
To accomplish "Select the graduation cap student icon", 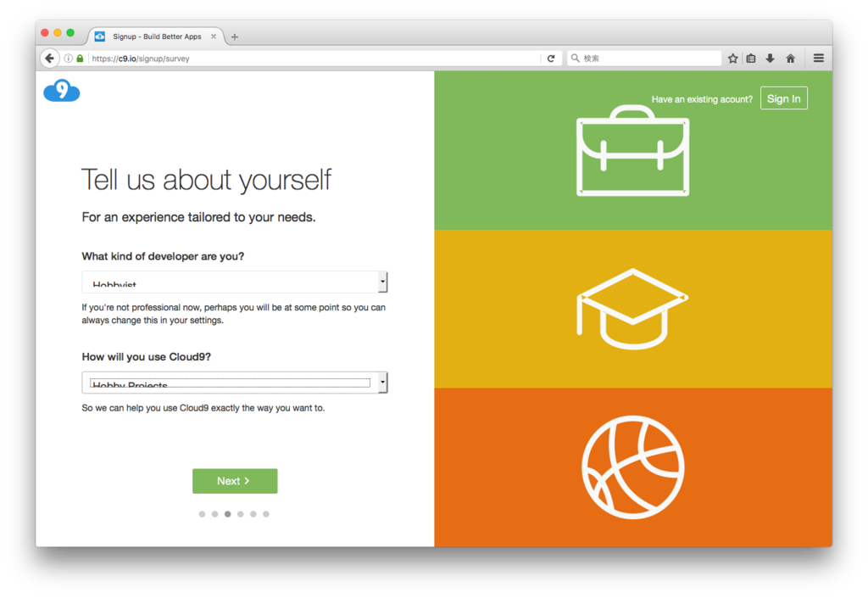I will (632, 309).
